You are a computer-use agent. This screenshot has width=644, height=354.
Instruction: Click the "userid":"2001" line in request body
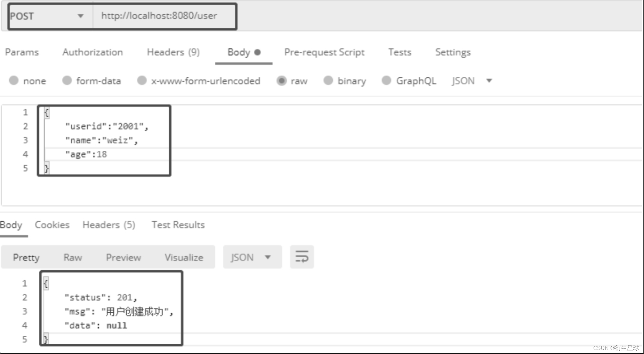[106, 126]
